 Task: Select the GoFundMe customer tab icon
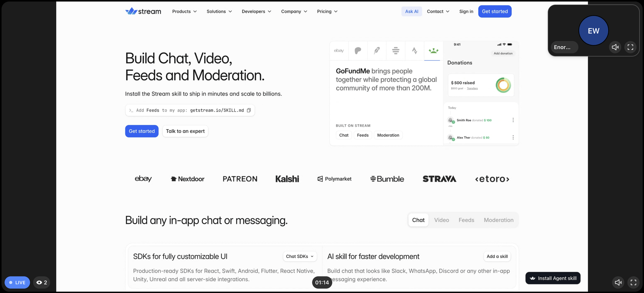[434, 51]
